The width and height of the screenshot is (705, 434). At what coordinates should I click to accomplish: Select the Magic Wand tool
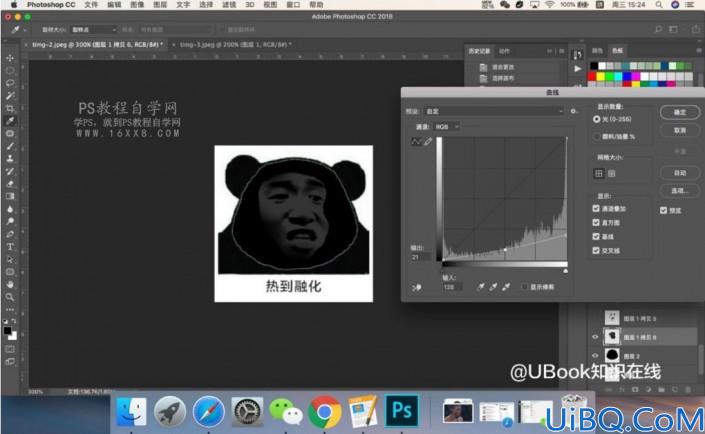10,96
